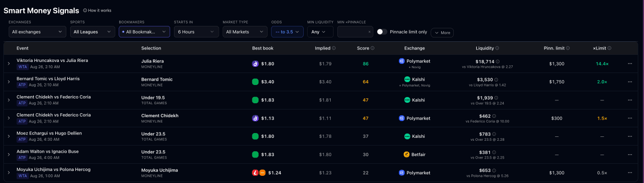Open the Odds range dropdown
Viewport: 644px width, 183px height.
coord(287,32)
